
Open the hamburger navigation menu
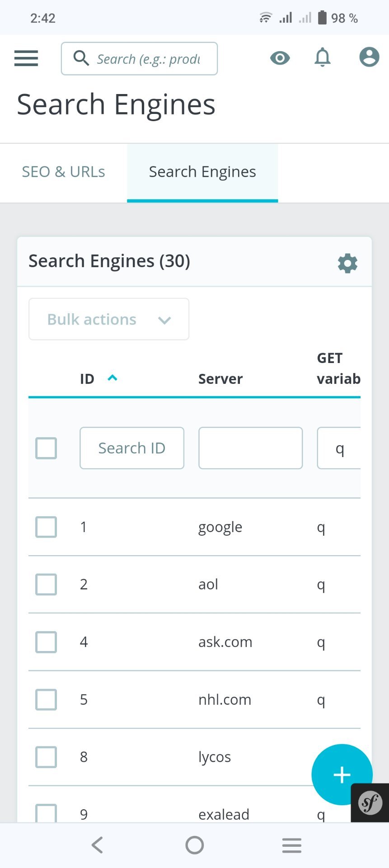coord(26,58)
